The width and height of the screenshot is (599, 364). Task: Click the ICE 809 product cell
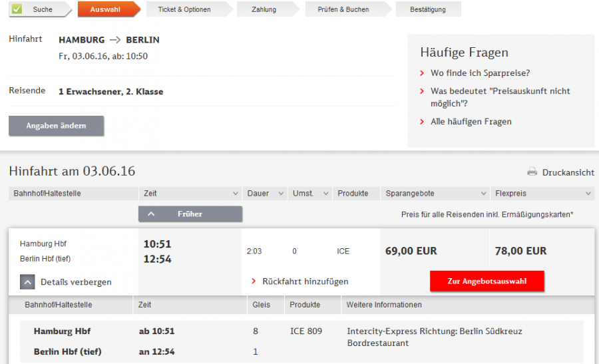point(306,331)
